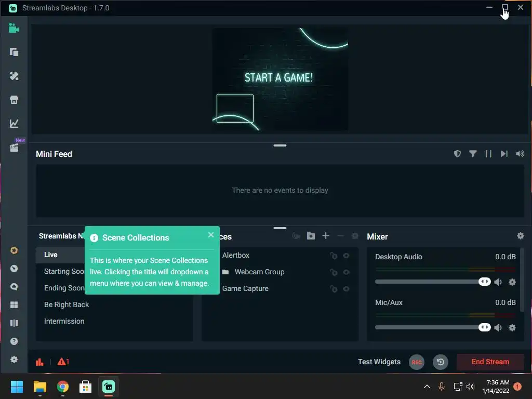Viewport: 532px width, 399px height.
Task: Open Themes via brush sidebar icon
Action: click(x=14, y=76)
